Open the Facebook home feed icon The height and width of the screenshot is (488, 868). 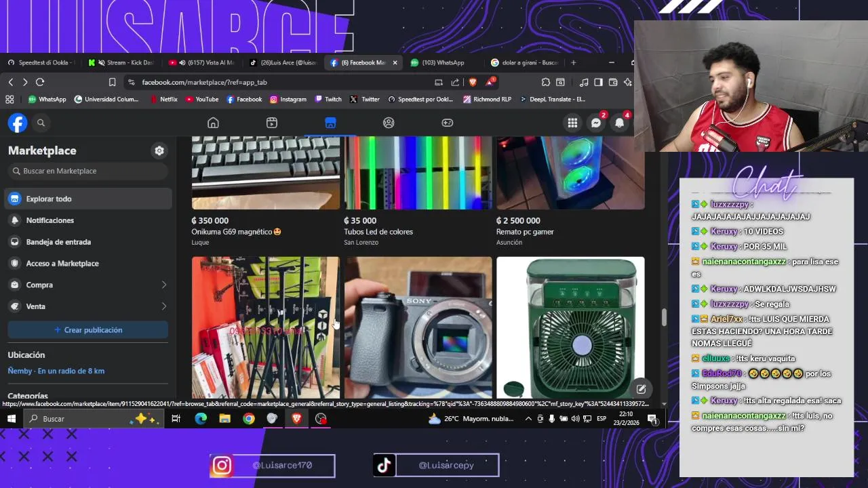213,123
